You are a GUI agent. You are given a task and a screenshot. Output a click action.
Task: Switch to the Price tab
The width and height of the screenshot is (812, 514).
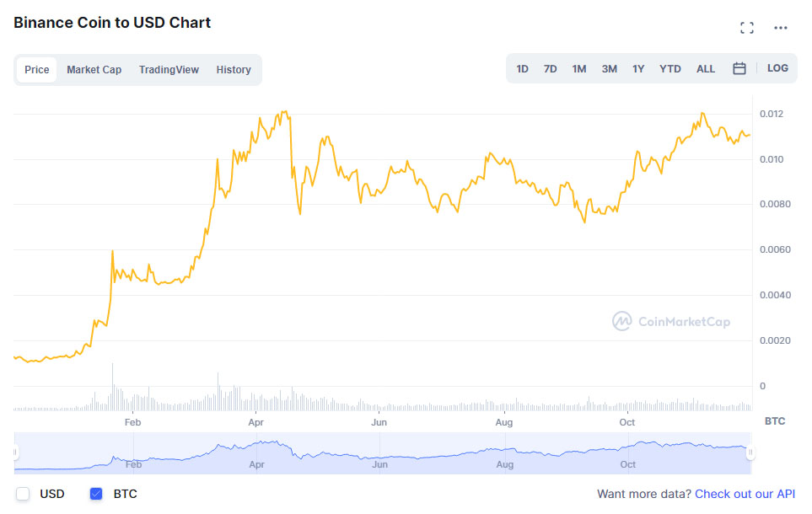tap(37, 70)
